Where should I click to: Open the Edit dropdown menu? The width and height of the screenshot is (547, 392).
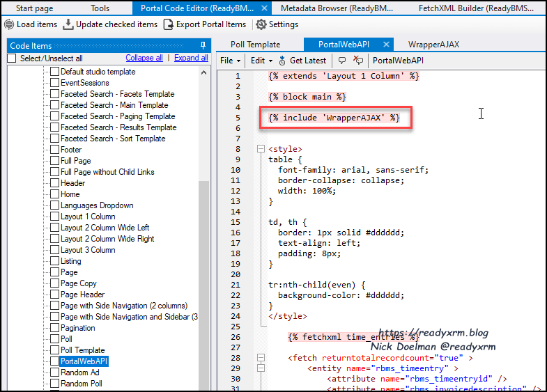pyautogui.click(x=261, y=61)
